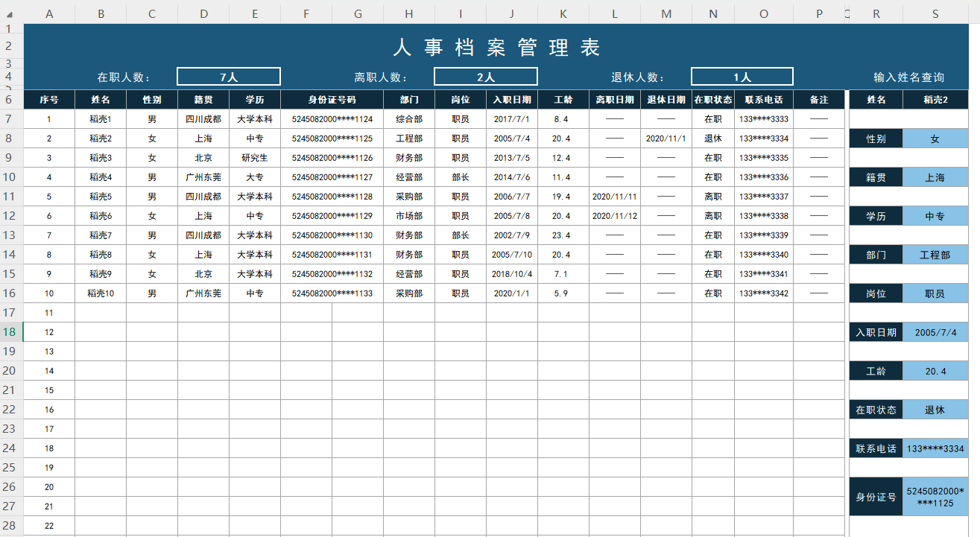This screenshot has width=980, height=537.
Task: Select the 身份证号 result cell in query panel
Action: 936,495
